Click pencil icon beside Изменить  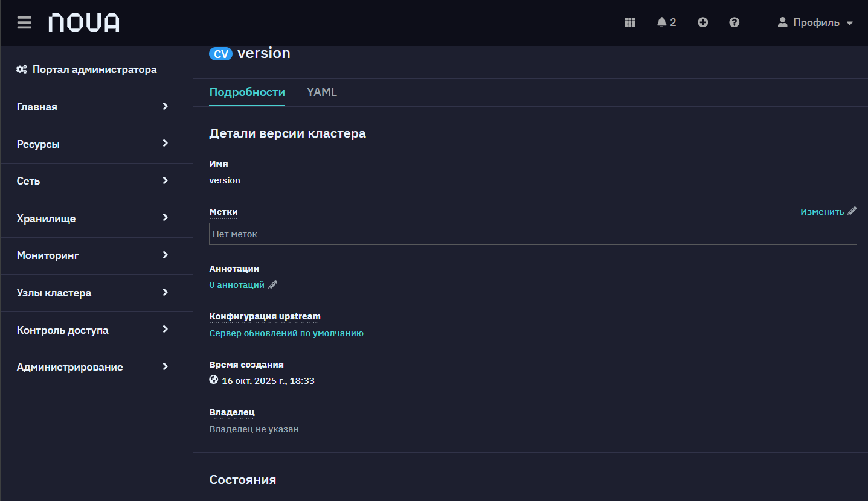coord(852,211)
